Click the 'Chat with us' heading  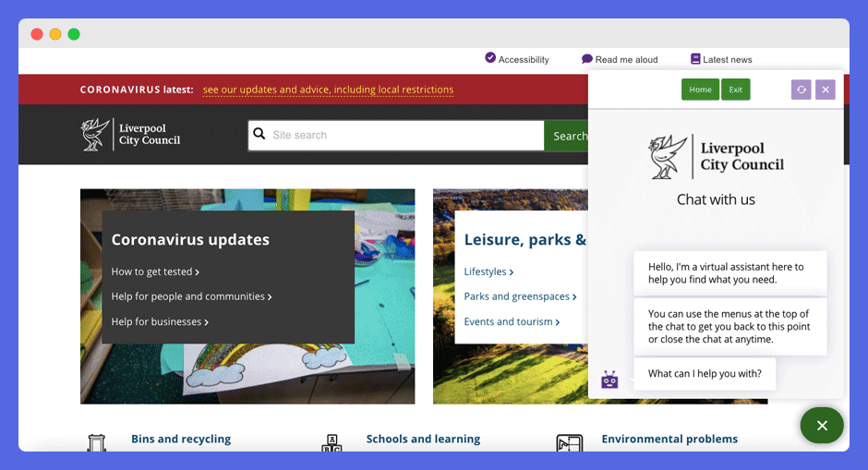(x=716, y=199)
